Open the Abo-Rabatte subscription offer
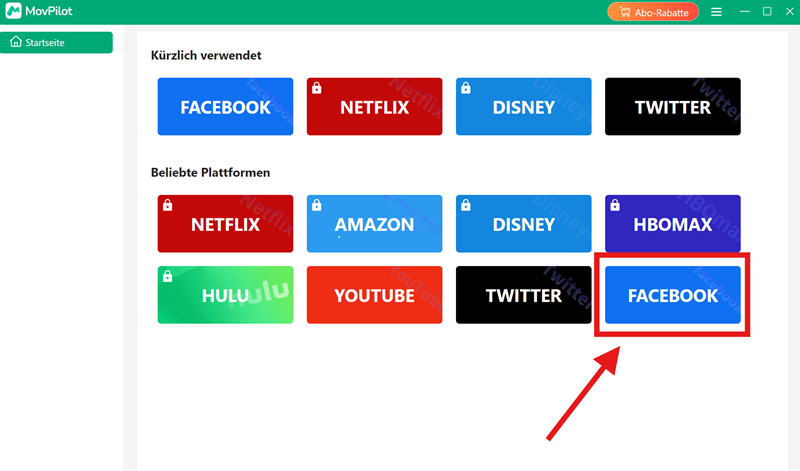 point(653,12)
